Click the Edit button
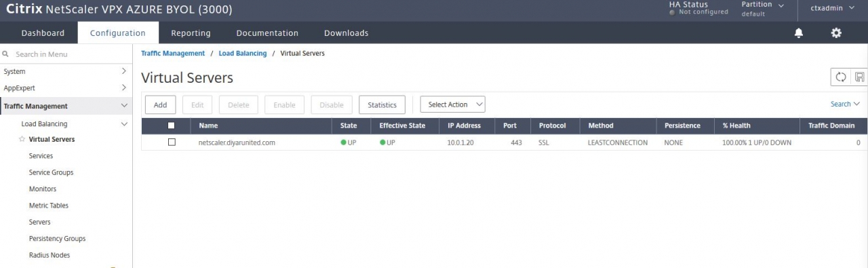 point(197,104)
